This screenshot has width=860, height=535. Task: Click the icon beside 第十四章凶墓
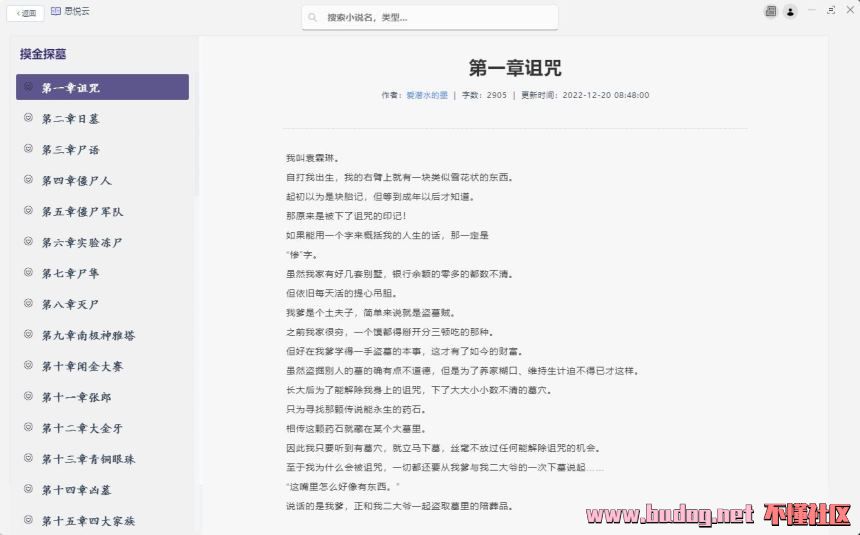tap(29, 488)
